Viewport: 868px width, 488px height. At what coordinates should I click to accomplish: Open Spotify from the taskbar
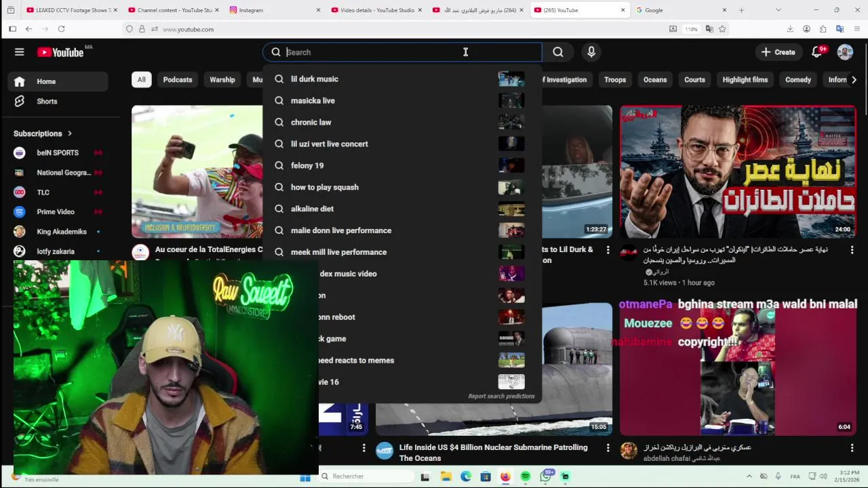coord(526,476)
